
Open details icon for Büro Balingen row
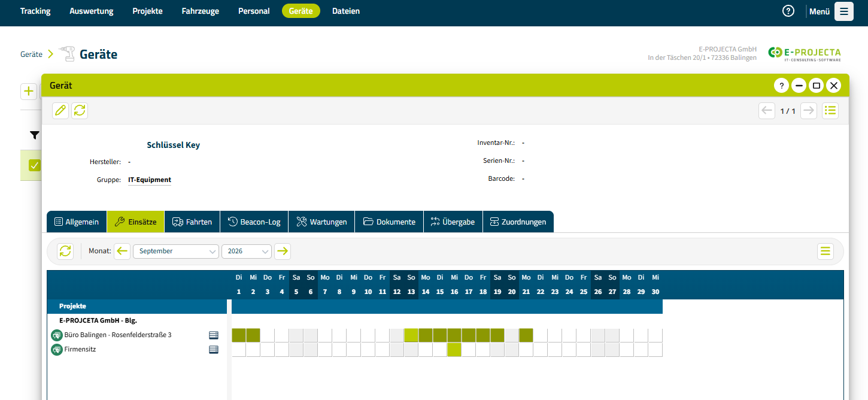point(214,335)
